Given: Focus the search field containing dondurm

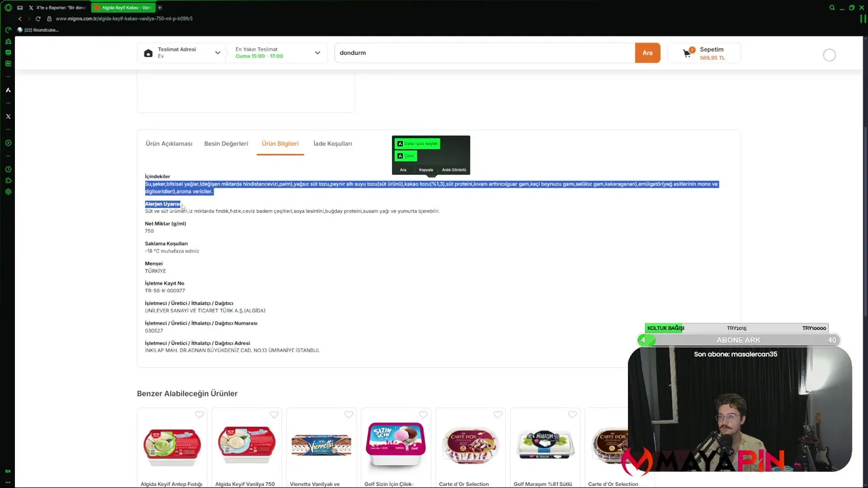Looking at the screenshot, I should (485, 53).
